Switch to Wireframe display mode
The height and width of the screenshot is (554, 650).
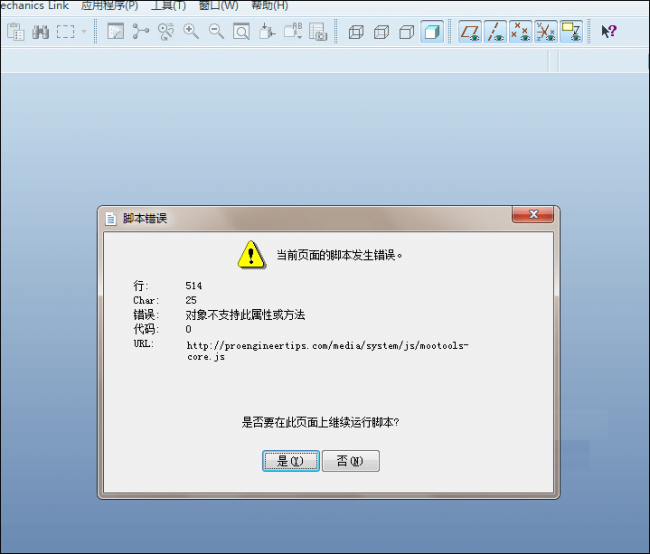pyautogui.click(x=356, y=32)
